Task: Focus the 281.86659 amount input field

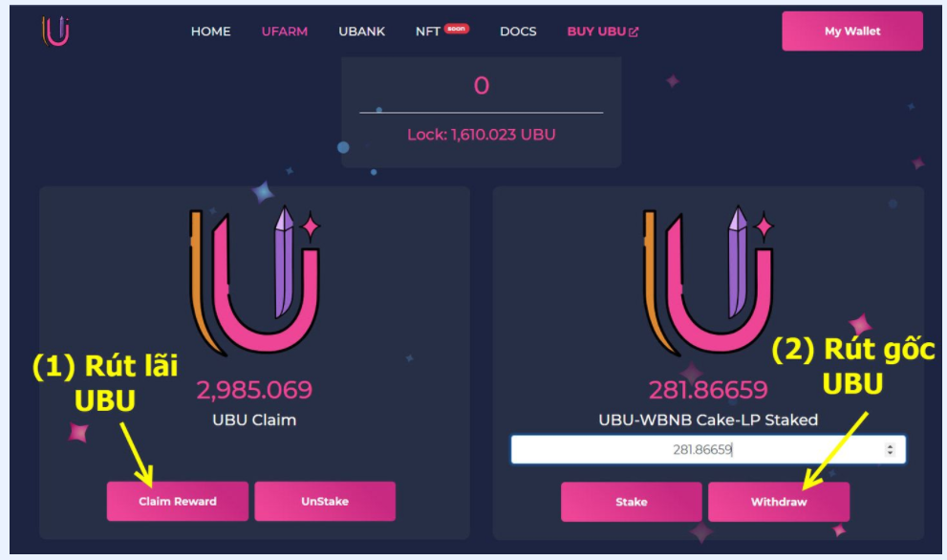Action: pyautogui.click(x=708, y=449)
